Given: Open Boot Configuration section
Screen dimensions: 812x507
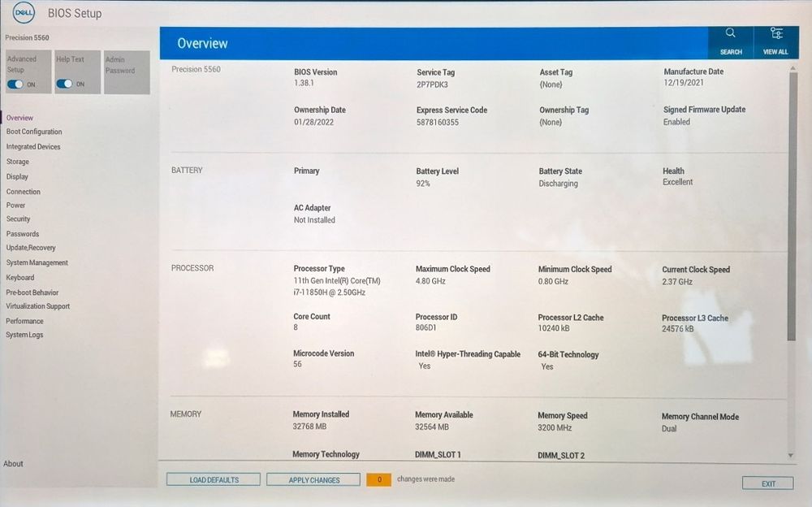Looking at the screenshot, I should (34, 132).
